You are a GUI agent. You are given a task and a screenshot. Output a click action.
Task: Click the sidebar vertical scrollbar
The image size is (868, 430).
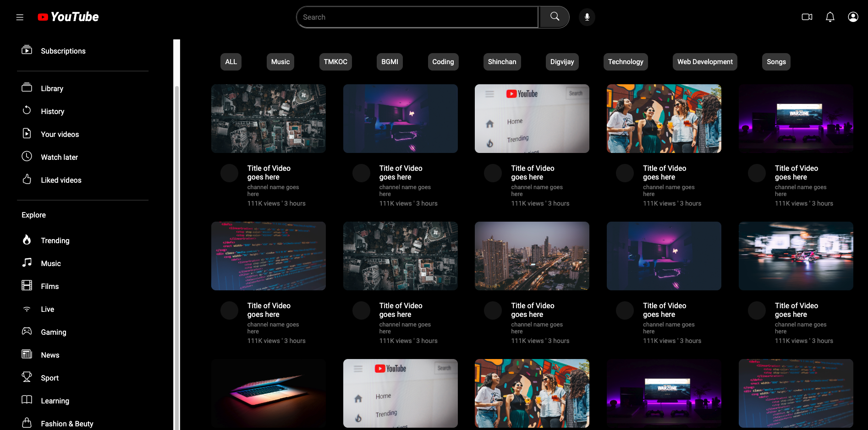176,229
